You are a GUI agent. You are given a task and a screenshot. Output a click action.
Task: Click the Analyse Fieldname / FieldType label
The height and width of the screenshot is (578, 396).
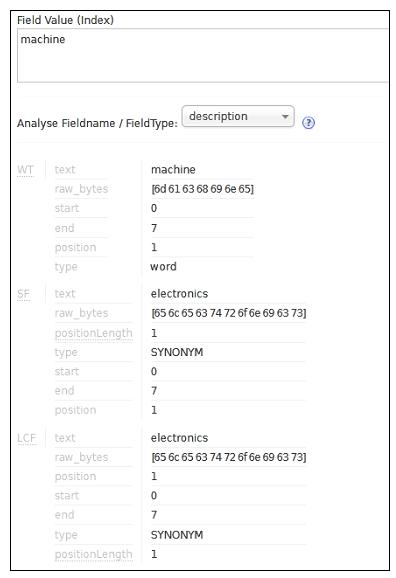97,123
